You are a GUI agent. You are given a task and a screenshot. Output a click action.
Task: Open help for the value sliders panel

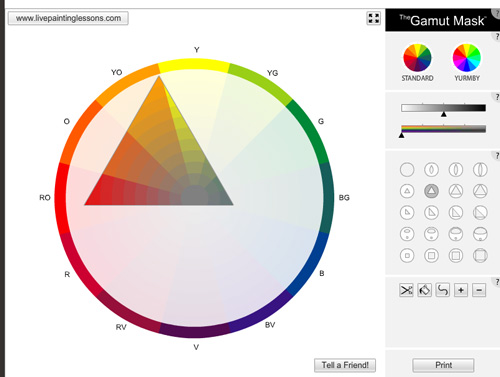point(496,97)
